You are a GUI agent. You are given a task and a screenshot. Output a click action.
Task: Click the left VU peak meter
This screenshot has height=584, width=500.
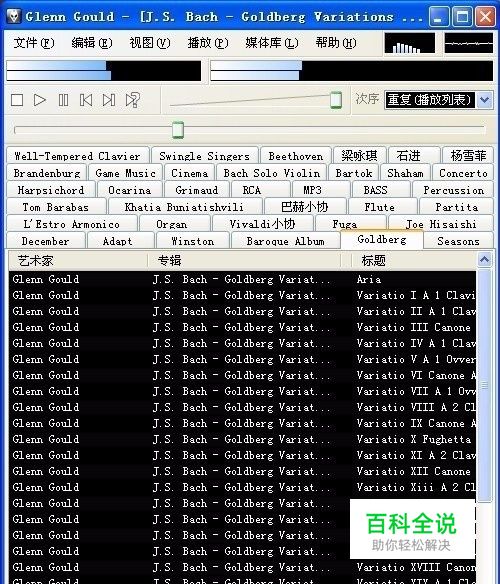click(104, 71)
